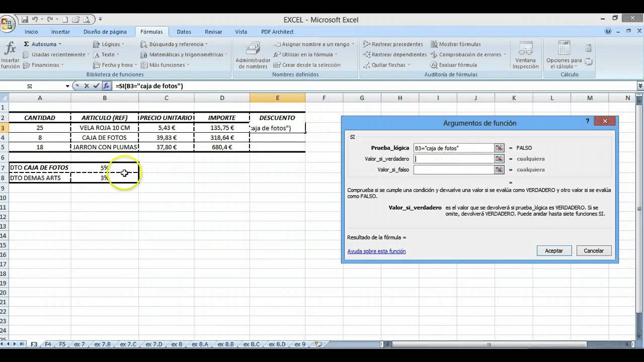Click the Valor_si_falso input field
This screenshot has height=362, width=644.
click(x=453, y=170)
